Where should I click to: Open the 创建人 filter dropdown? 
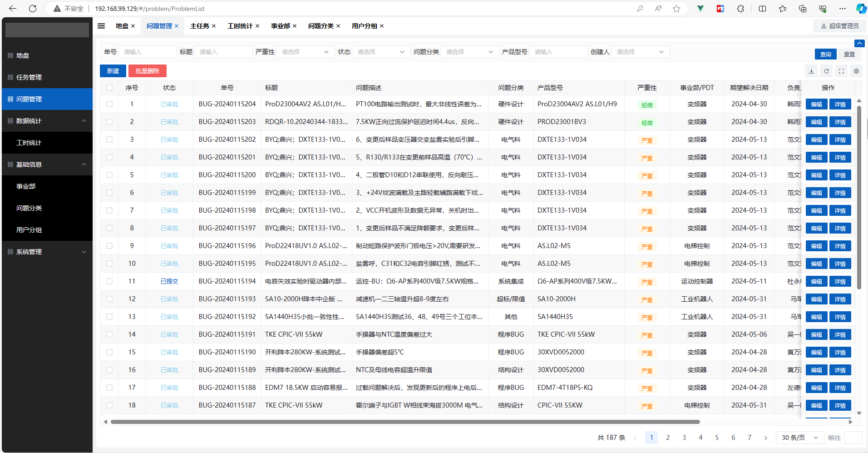641,52
